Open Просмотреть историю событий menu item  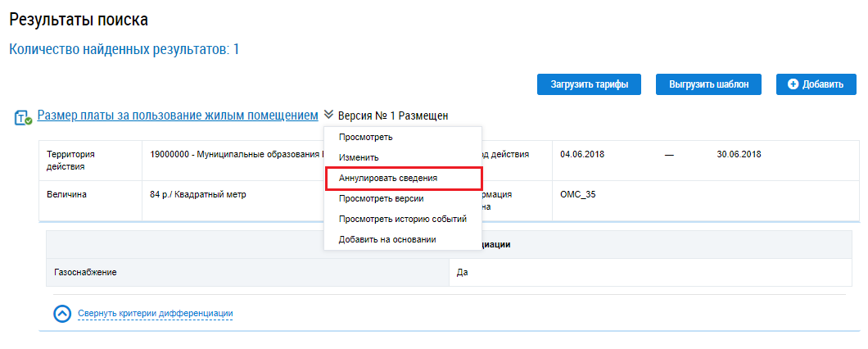tap(402, 219)
